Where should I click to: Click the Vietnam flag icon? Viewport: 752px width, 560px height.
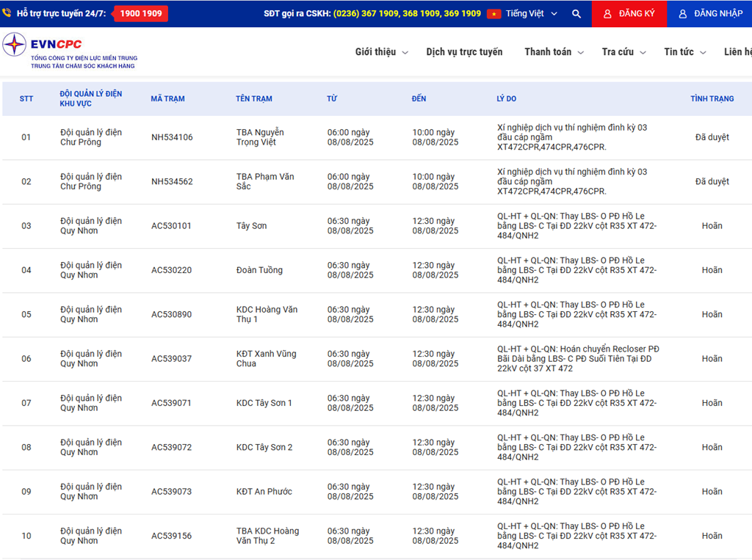tap(493, 14)
